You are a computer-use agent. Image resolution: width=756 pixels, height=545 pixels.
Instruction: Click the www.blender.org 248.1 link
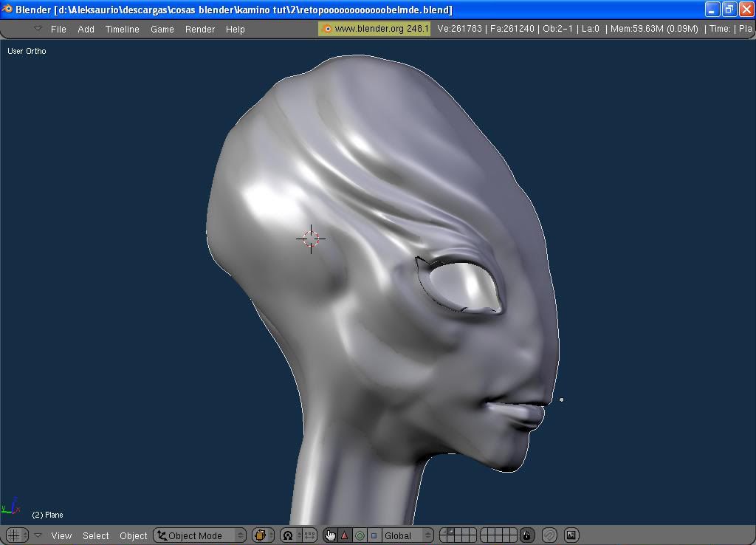pyautogui.click(x=374, y=29)
